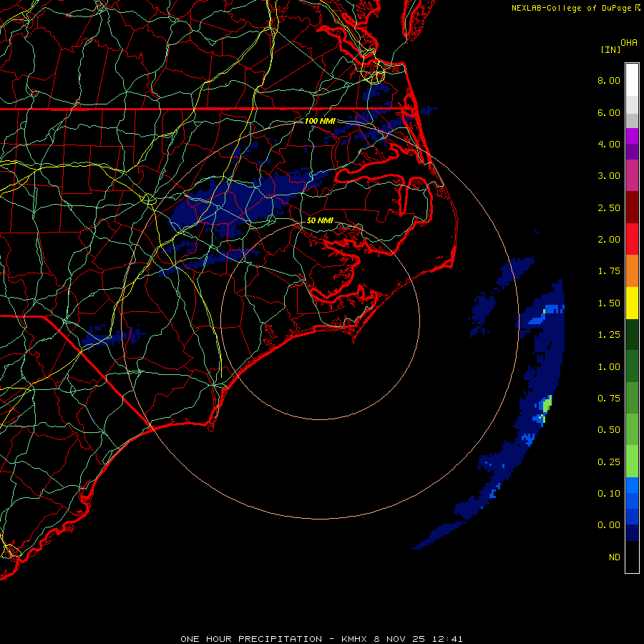Select the 1.75 legend value
The image size is (644, 644).
coord(609,271)
